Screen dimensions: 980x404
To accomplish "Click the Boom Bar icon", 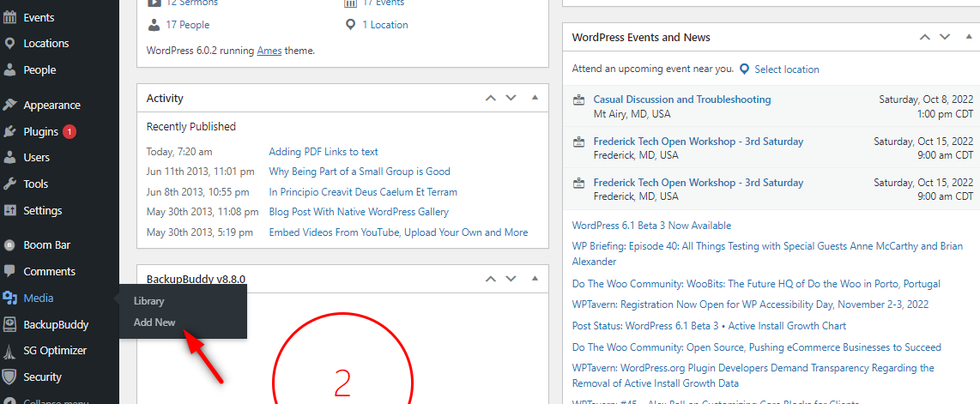I will [9, 245].
